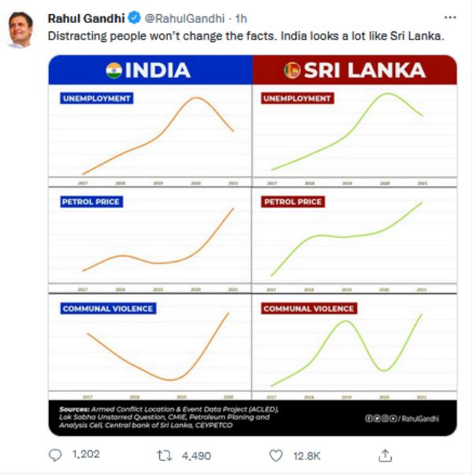Open Rahul Gandhi's profile avatar
Image resolution: width=473 pixels, height=476 pixels.
[x=21, y=30]
